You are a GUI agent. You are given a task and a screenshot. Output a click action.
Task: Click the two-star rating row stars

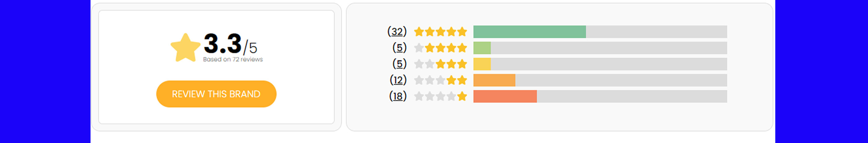440,80
